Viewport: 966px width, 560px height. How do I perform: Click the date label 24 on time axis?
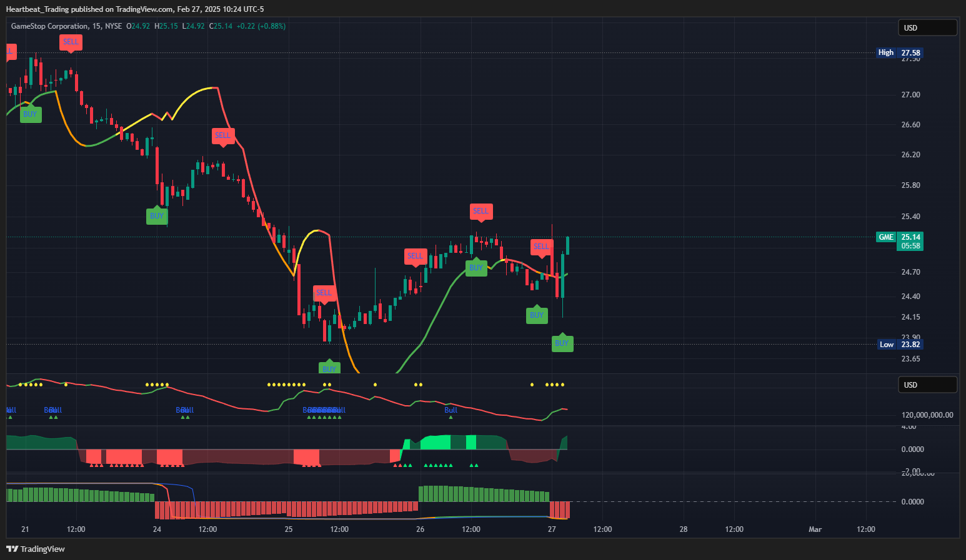click(157, 529)
